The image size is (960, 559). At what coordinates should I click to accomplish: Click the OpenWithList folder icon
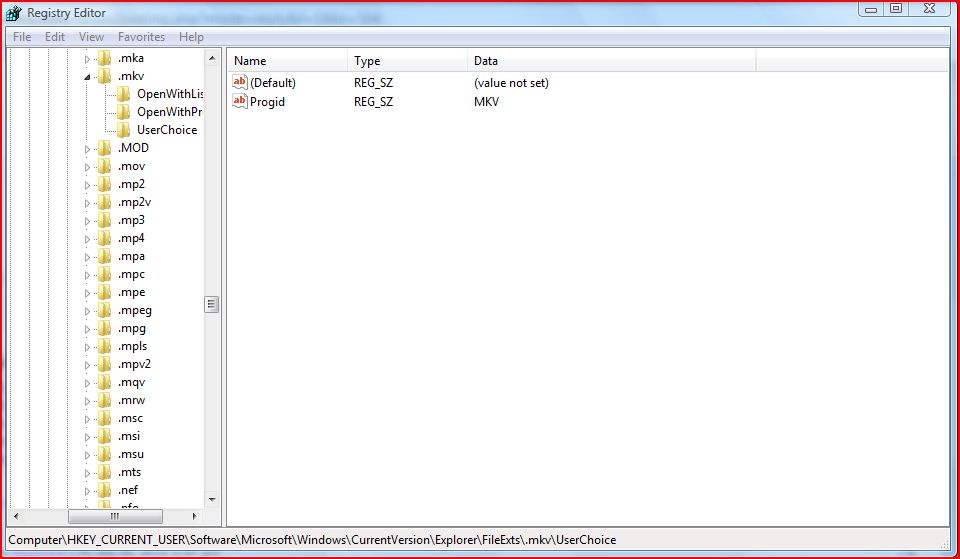124,94
